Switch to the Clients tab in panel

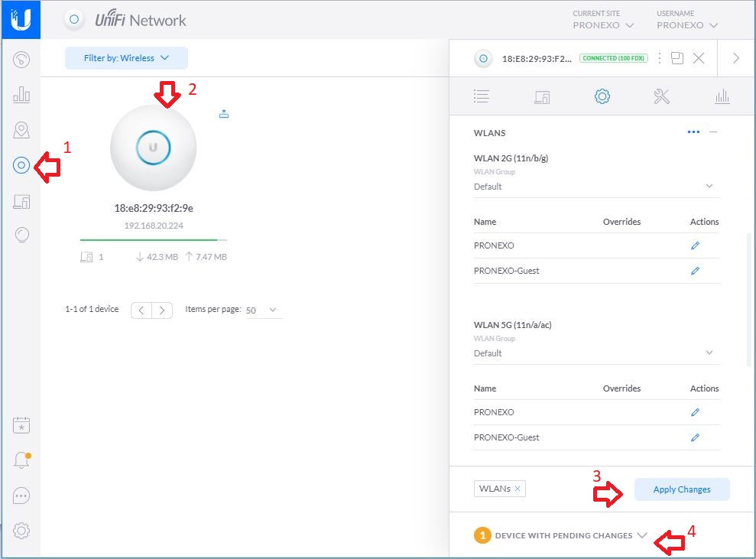[542, 97]
